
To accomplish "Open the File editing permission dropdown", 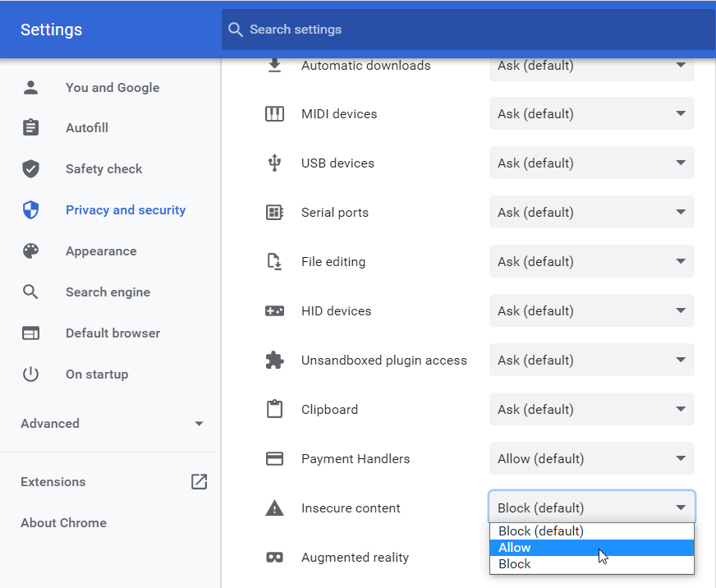I will (x=592, y=262).
